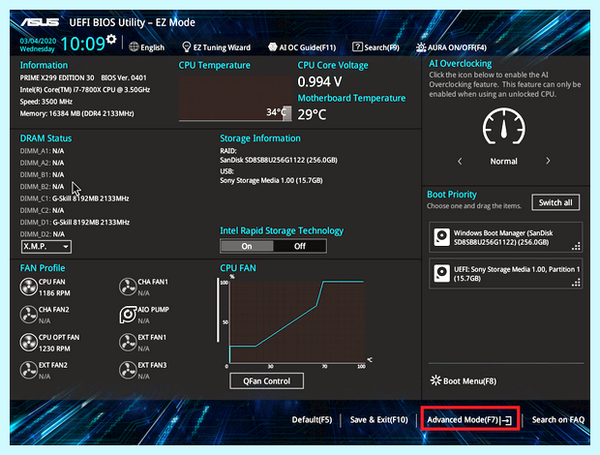600x455 pixels.
Task: Select UEFI Sony Storage Media disk icon
Action: (x=442, y=274)
